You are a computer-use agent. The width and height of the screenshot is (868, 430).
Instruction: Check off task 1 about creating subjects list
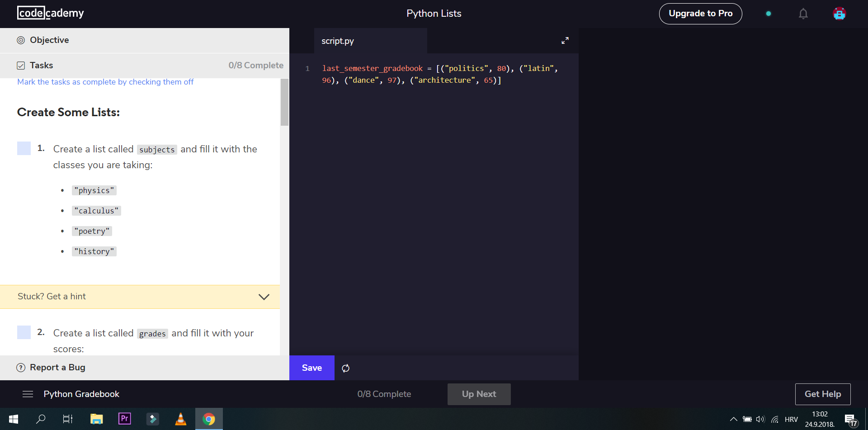[24, 148]
